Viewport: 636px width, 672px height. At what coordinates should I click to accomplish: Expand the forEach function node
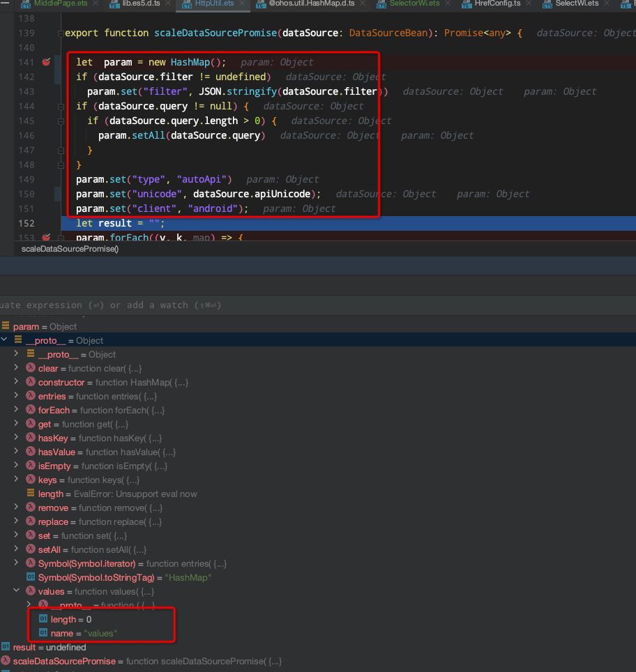coord(16,409)
